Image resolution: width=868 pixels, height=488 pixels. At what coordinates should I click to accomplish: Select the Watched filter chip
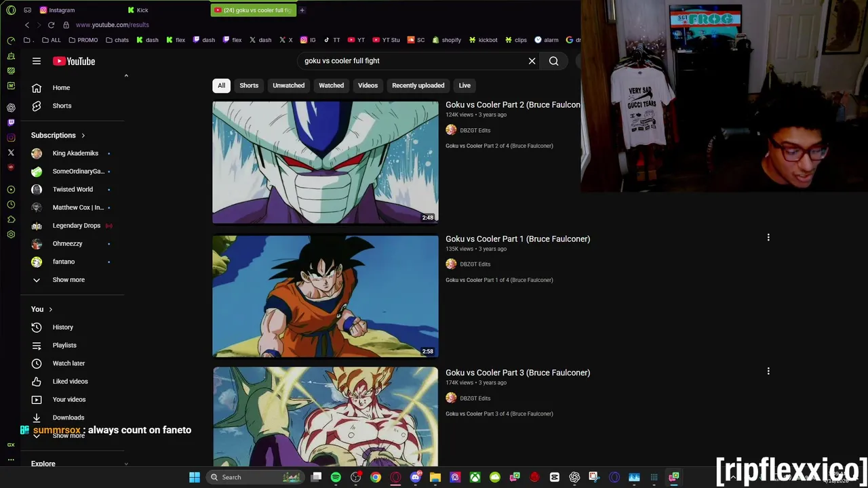[x=332, y=85]
